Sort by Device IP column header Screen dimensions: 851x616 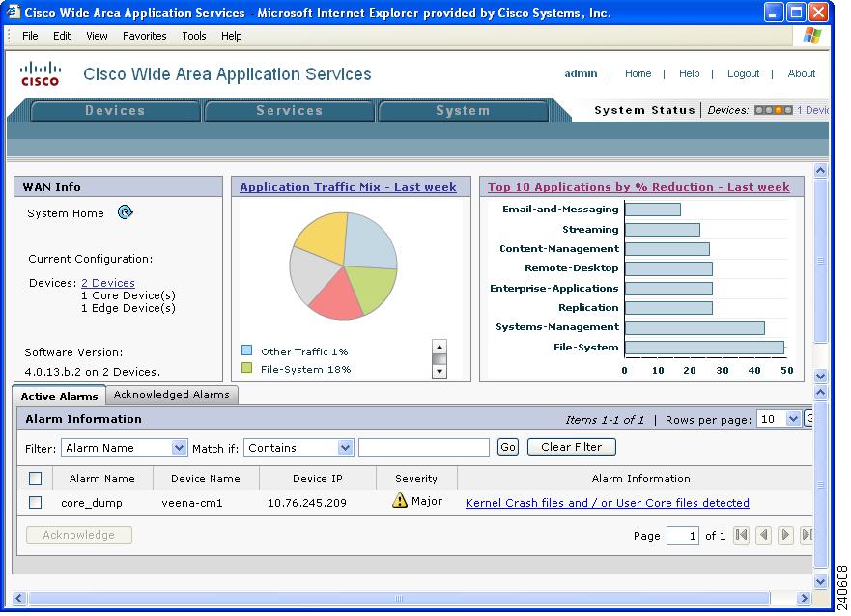tap(318, 478)
